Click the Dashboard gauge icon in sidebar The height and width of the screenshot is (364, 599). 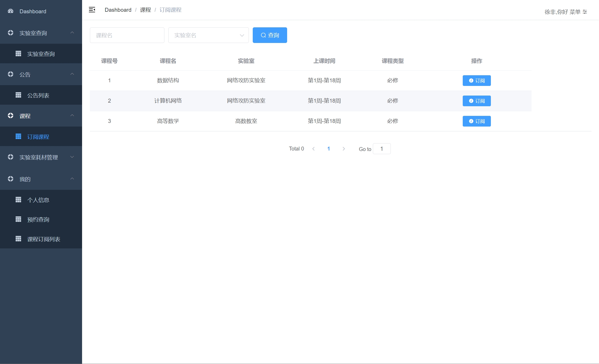coord(10,11)
